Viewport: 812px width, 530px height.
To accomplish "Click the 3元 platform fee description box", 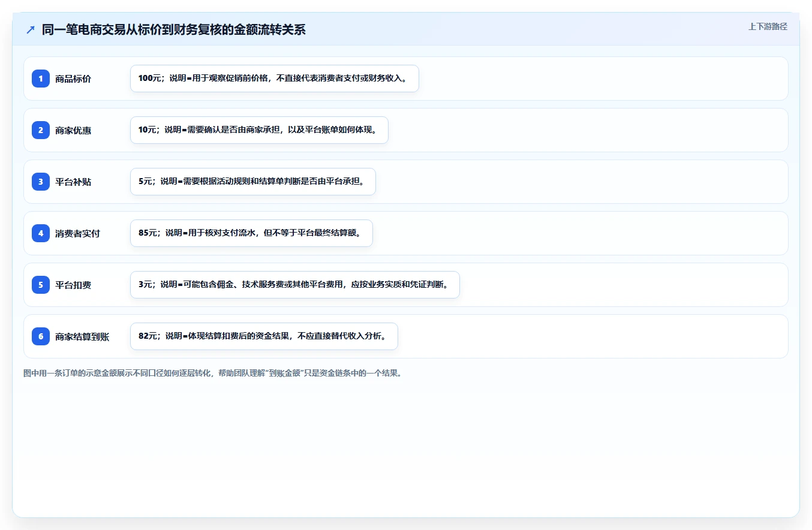I will click(295, 285).
